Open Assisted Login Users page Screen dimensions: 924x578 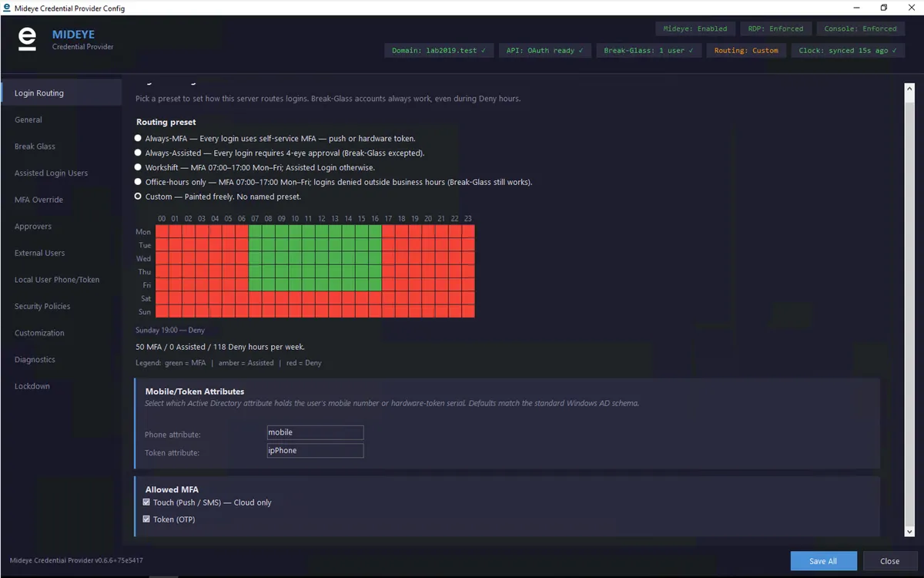click(62, 173)
